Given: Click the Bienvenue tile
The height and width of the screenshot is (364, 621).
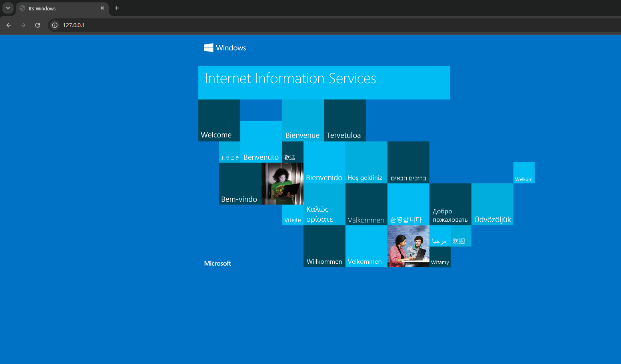Looking at the screenshot, I should tap(303, 120).
